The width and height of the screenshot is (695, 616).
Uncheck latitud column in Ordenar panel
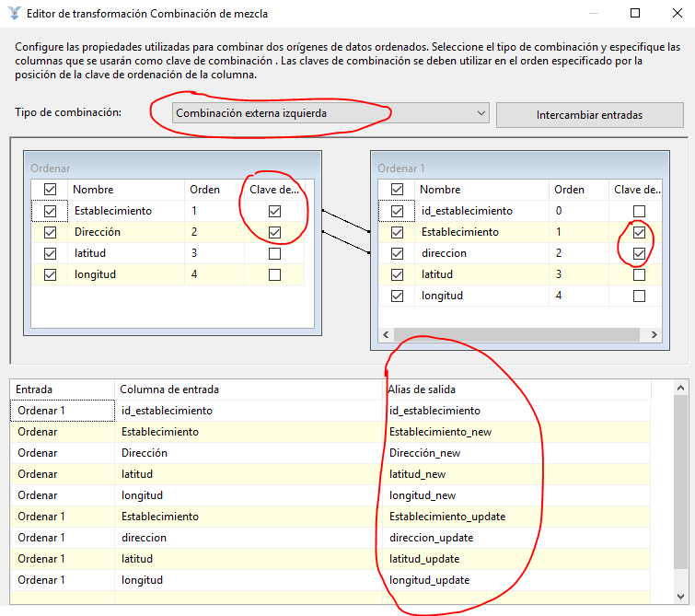tap(50, 253)
